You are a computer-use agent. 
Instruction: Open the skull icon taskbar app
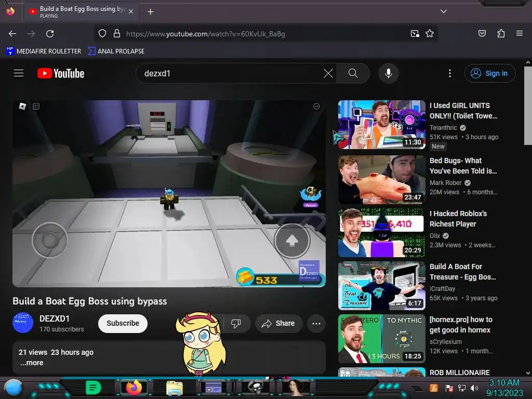(x=255, y=388)
